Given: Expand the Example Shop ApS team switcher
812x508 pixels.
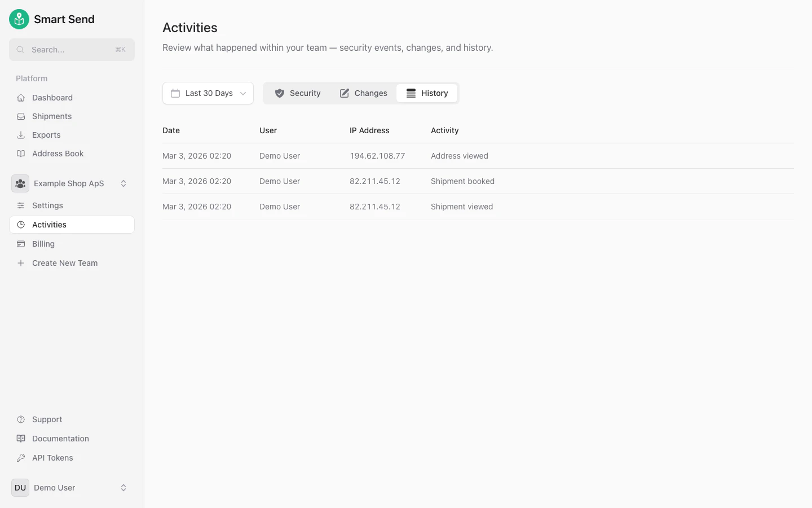Looking at the screenshot, I should click(x=123, y=183).
